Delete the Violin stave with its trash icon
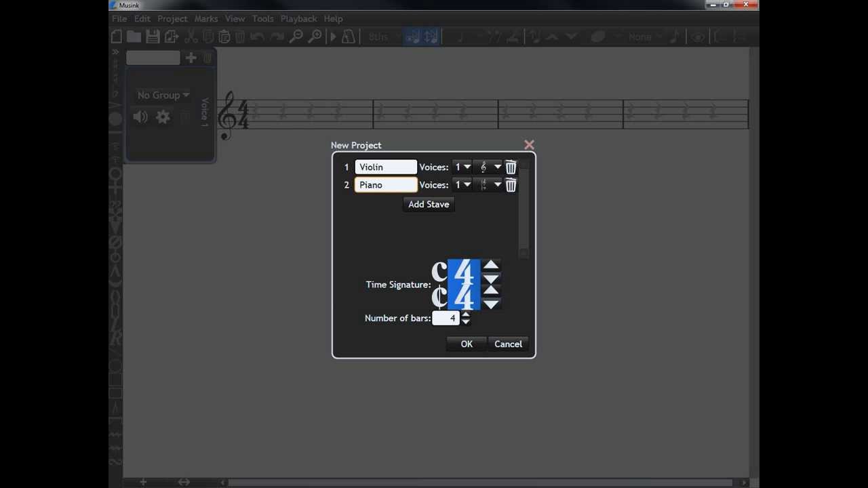 [x=511, y=167]
